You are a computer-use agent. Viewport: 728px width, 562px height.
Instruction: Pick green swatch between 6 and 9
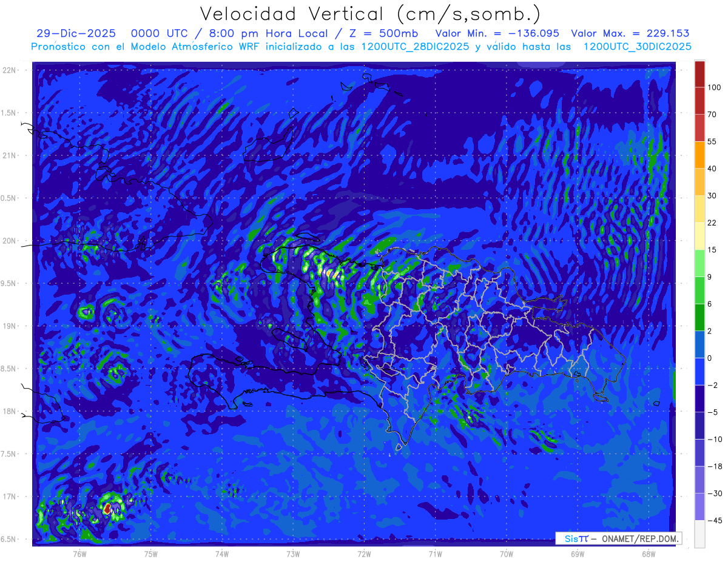tap(699, 290)
